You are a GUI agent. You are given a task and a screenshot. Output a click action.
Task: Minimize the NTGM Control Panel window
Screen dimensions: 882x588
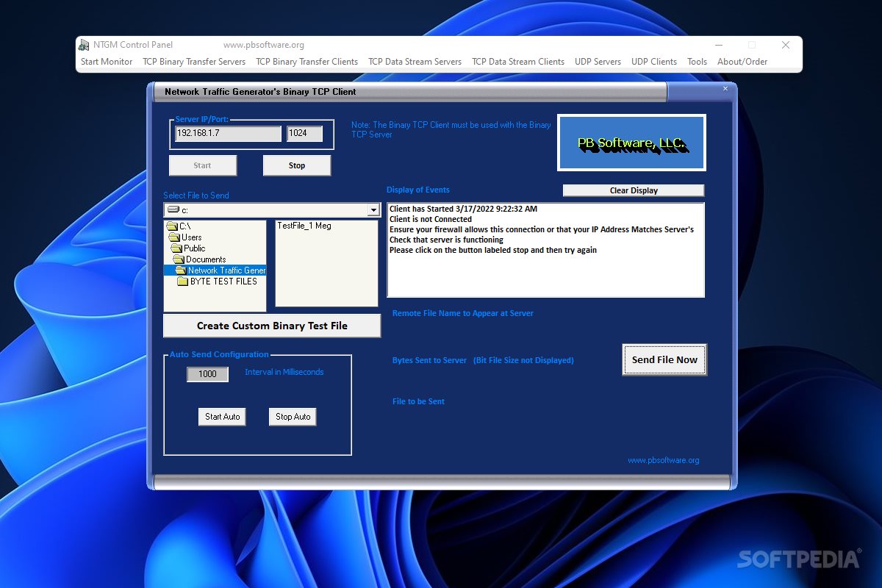(717, 45)
